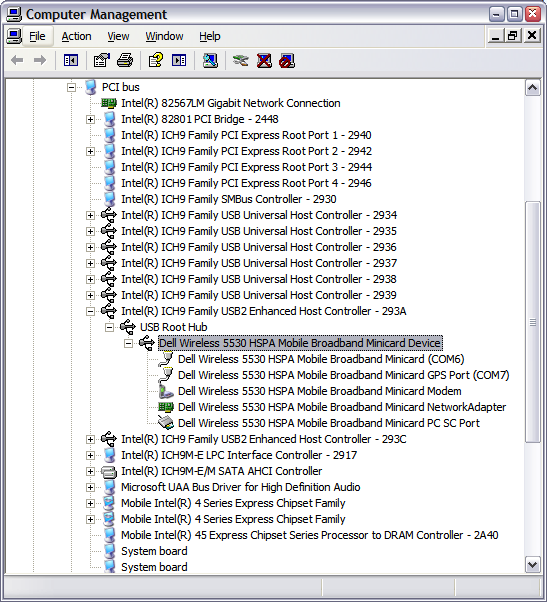Select PCI Express Root Port 1 - 2940
Viewport: 547px width, 602px height.
coord(246,135)
